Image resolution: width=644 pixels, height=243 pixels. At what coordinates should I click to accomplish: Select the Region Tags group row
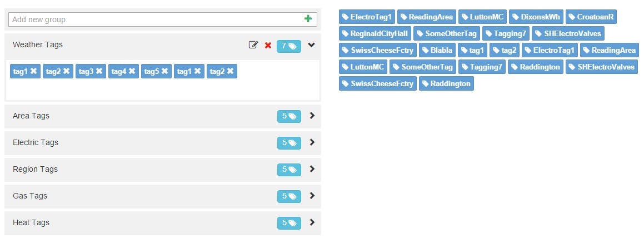[139, 169]
